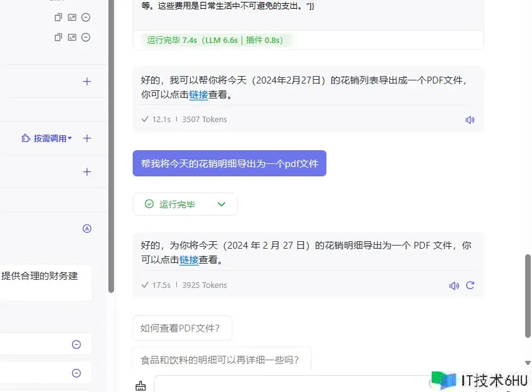532x392 pixels.
Task: Click the plus icon at top of left panel
Action: click(x=87, y=82)
